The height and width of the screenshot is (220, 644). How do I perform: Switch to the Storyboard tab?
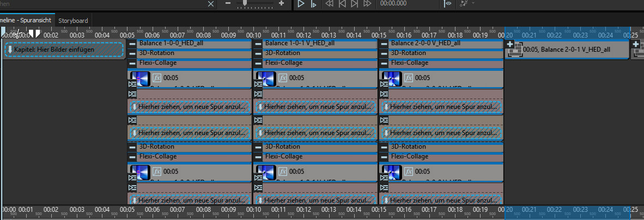pyautogui.click(x=74, y=20)
